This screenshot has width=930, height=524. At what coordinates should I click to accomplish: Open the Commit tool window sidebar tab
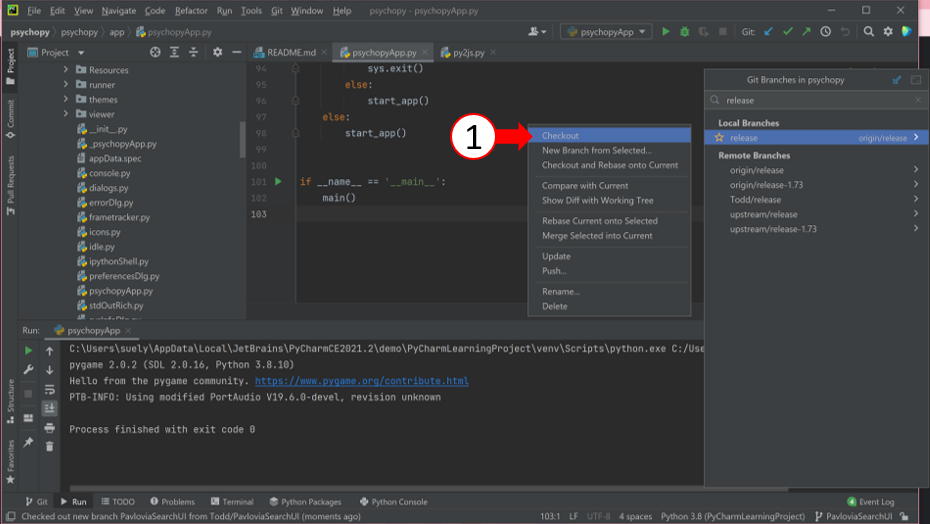[x=10, y=119]
